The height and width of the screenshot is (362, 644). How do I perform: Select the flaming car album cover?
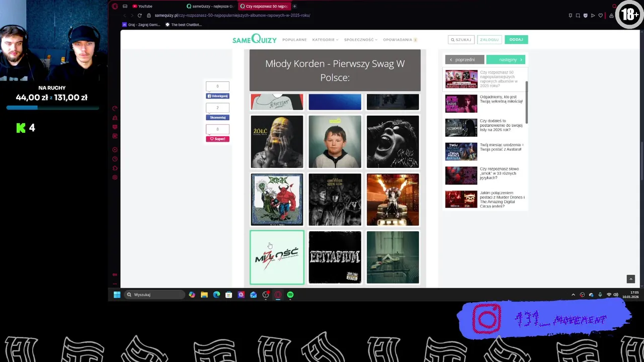pos(392,200)
